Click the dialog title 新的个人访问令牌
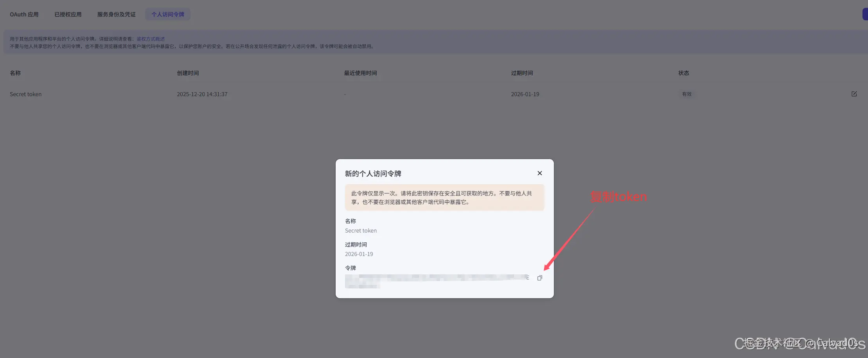The width and height of the screenshot is (868, 358). (x=373, y=174)
